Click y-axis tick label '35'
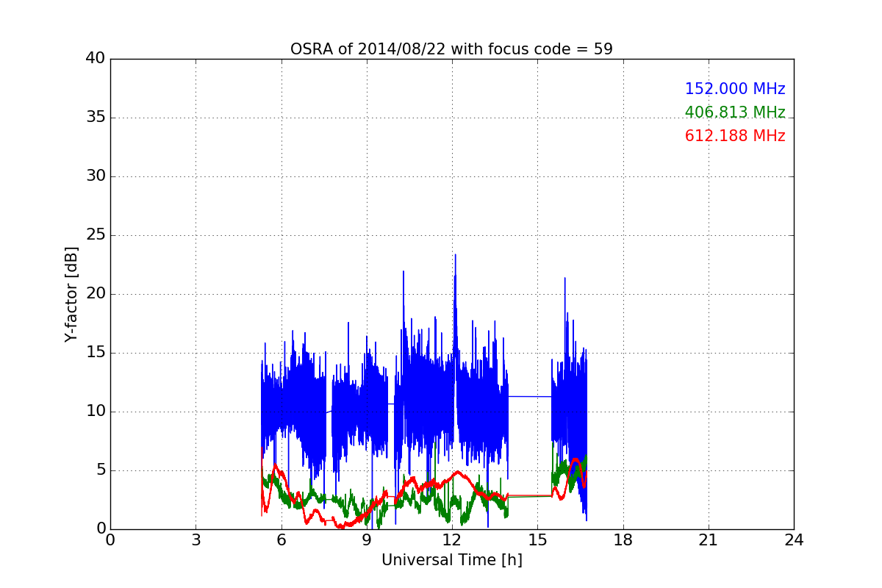Screen dimensions: 882x588 click(x=96, y=118)
